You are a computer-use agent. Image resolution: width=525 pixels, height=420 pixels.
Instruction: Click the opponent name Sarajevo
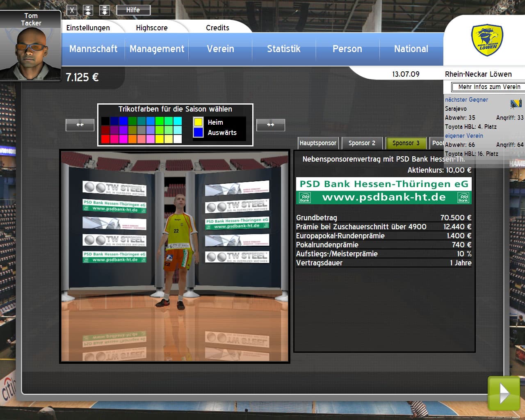(456, 109)
